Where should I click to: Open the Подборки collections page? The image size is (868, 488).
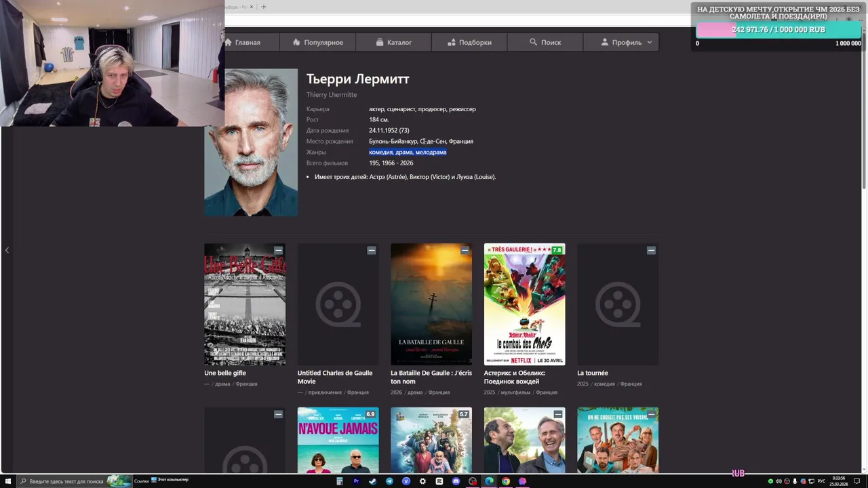pos(470,42)
